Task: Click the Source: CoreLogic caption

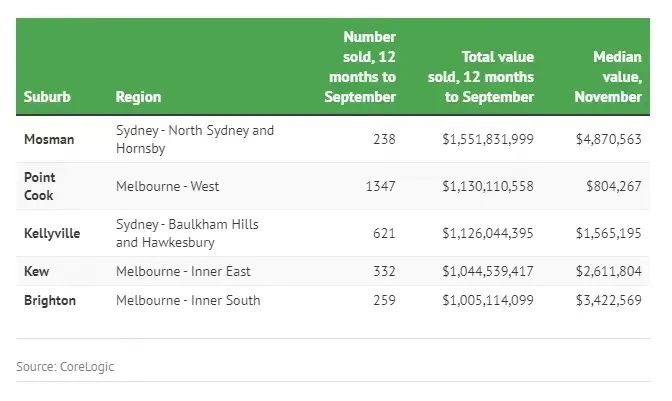Action: tap(65, 367)
